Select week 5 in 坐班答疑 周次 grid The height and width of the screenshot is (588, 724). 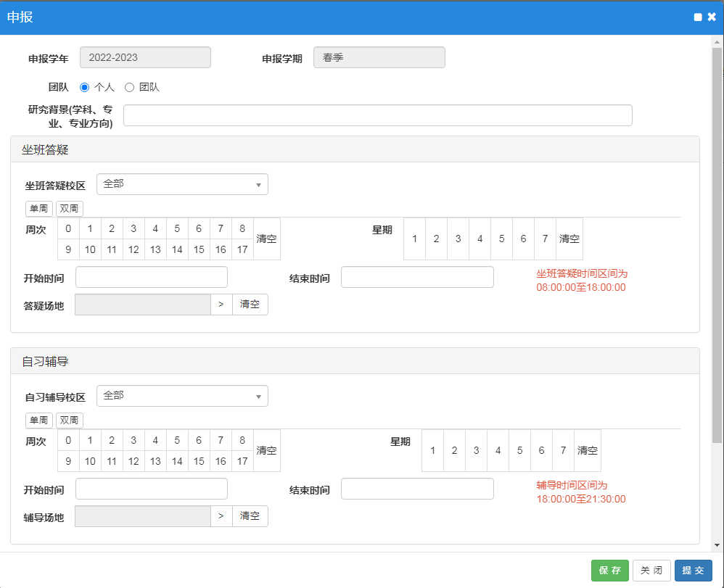pos(177,228)
